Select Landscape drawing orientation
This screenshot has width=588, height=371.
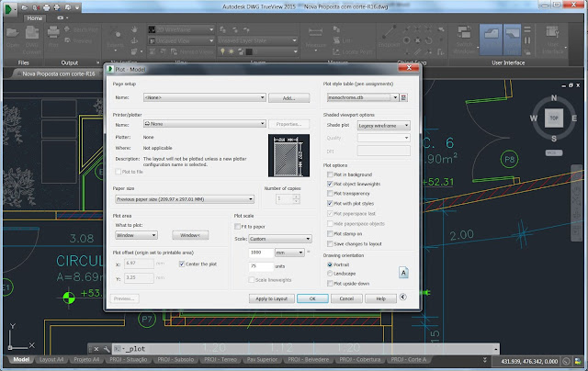330,272
